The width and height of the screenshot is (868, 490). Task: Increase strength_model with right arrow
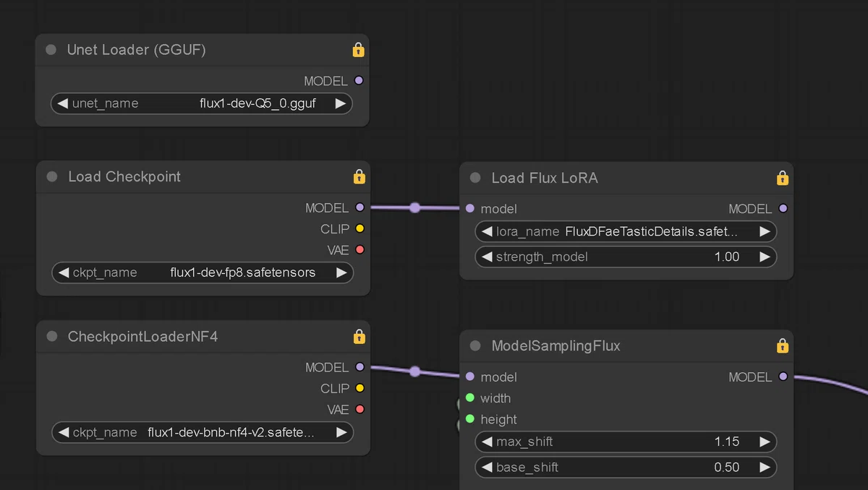coord(764,257)
